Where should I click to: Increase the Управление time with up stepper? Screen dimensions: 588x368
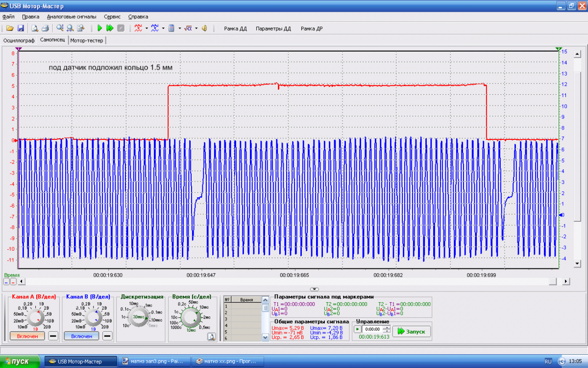(x=387, y=327)
